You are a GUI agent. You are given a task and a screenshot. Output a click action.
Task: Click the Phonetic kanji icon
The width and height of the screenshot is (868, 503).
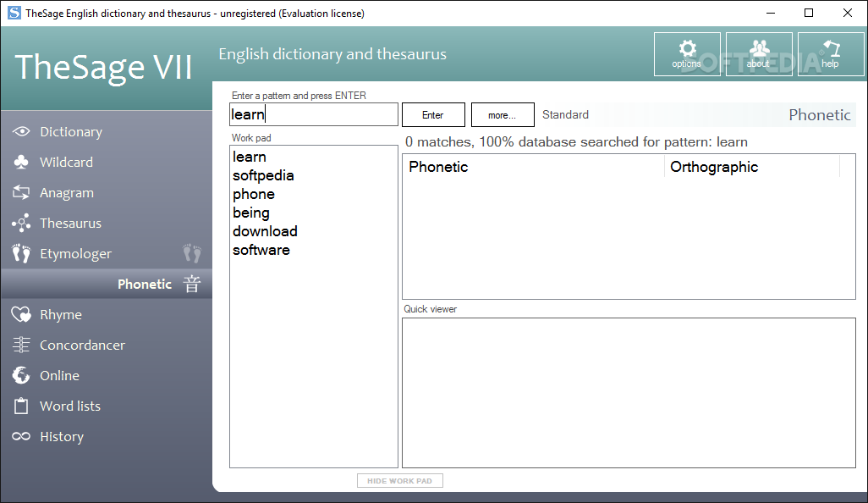click(x=191, y=285)
